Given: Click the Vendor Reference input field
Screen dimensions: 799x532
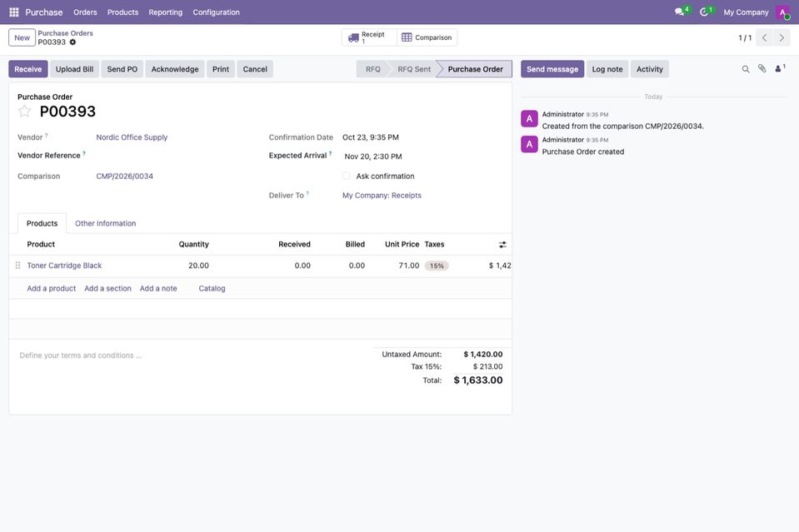Looking at the screenshot, I should (x=174, y=156).
